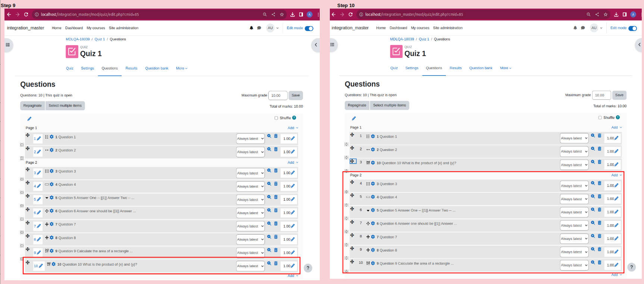The image size is (644, 284).
Task: Edit grade pencil for Question 4 in Step 10
Action: click(x=616, y=199)
